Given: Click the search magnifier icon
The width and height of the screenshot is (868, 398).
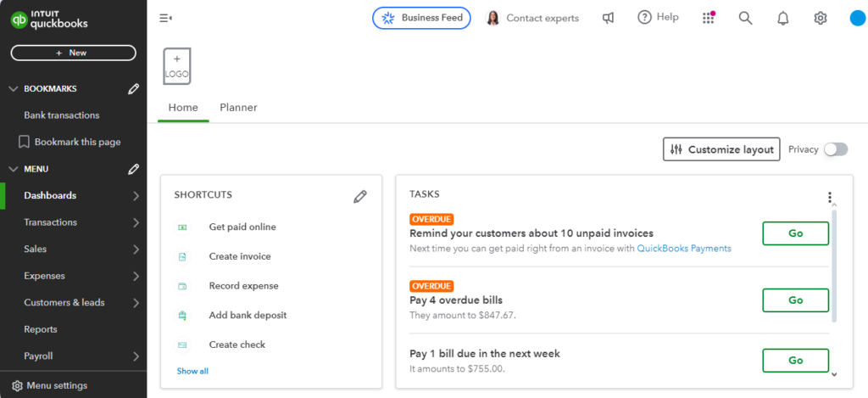Looking at the screenshot, I should [x=746, y=19].
